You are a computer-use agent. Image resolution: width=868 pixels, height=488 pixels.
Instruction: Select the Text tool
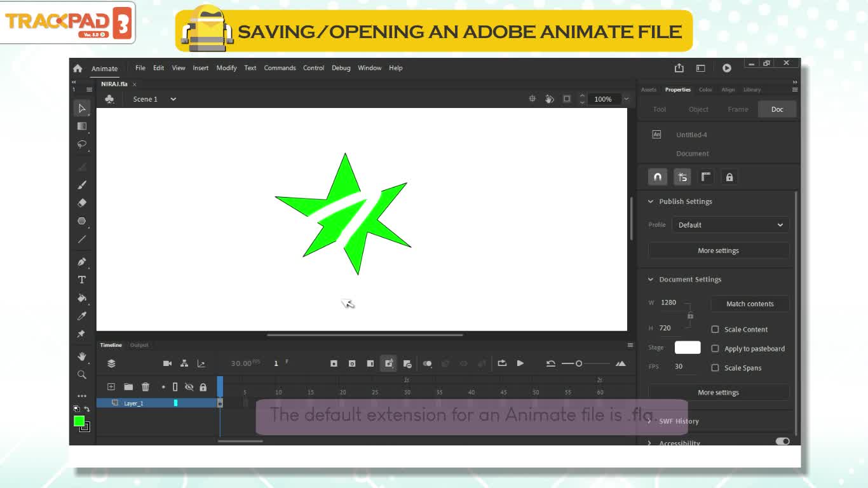tap(81, 280)
